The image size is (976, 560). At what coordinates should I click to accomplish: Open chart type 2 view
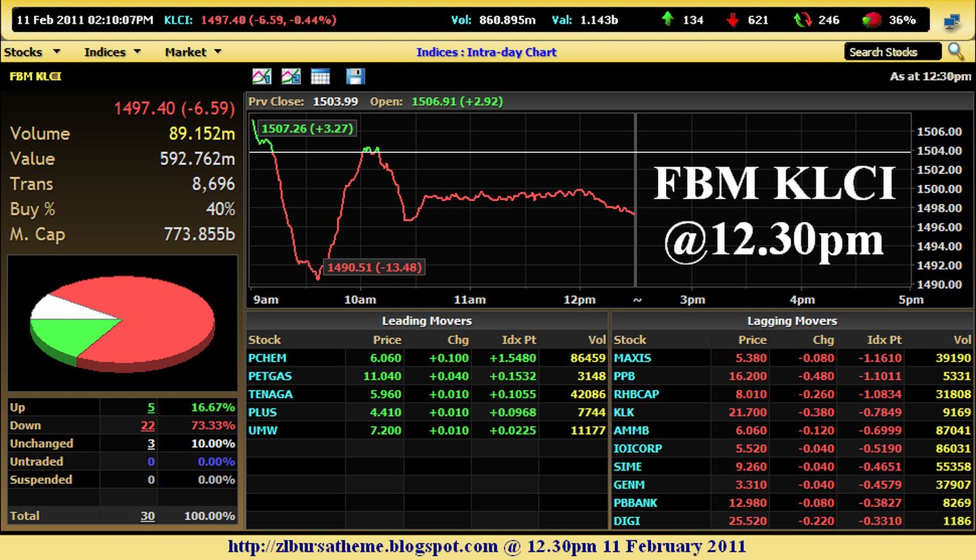coord(291,76)
